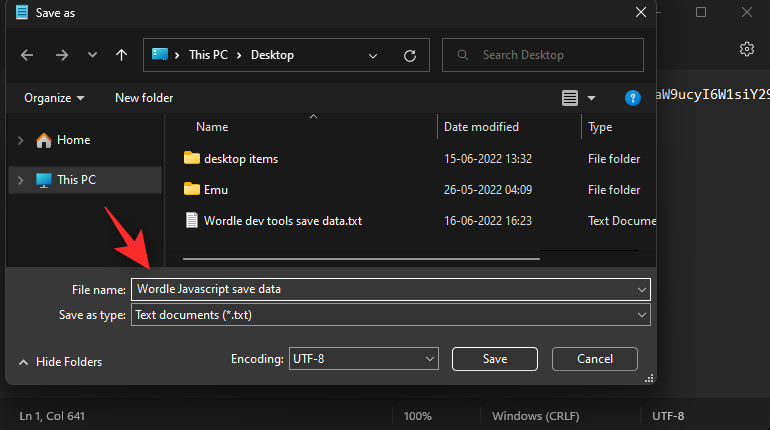This screenshot has height=430, width=770.
Task: Click the view layout icon
Action: [570, 98]
